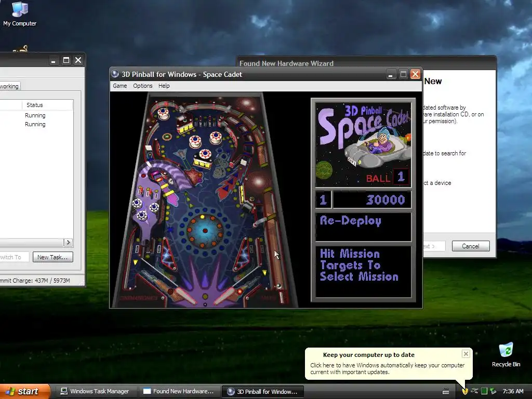
Task: Open the My Computer desktop icon
Action: [20, 14]
